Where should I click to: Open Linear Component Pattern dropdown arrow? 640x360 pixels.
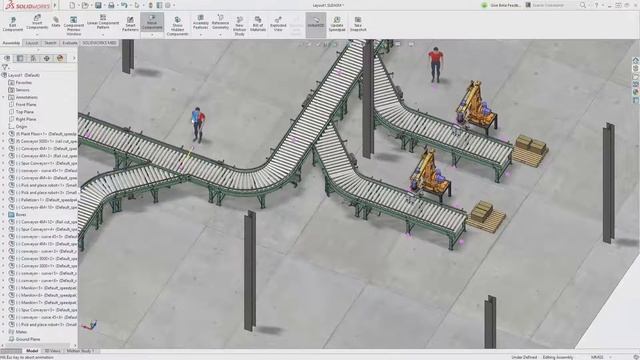click(103, 35)
